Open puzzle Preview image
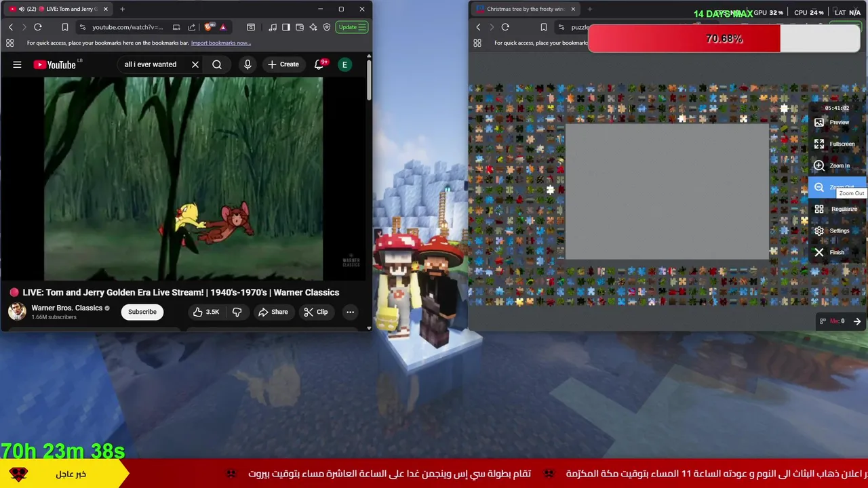Screen dimensions: 868x488 (837, 122)
